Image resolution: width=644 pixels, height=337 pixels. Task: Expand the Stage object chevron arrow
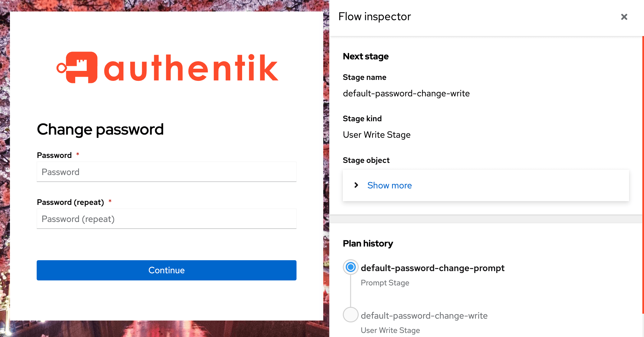356,185
